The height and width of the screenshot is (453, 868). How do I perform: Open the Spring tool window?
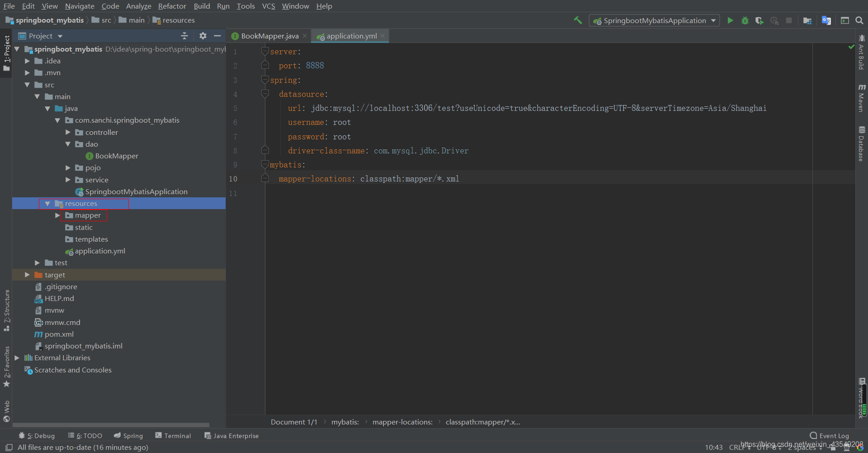point(128,435)
